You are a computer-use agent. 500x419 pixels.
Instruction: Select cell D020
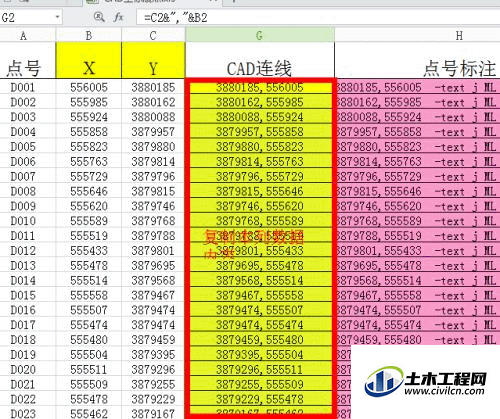pyautogui.click(x=28, y=369)
